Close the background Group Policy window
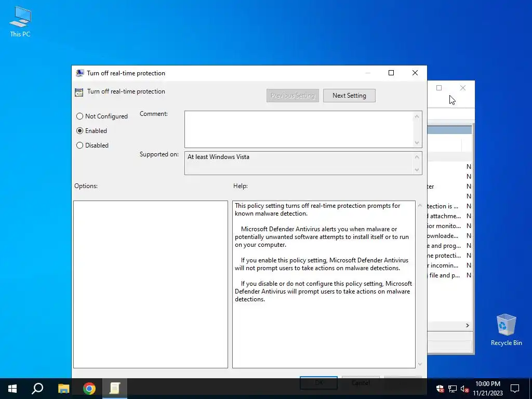 tap(463, 88)
